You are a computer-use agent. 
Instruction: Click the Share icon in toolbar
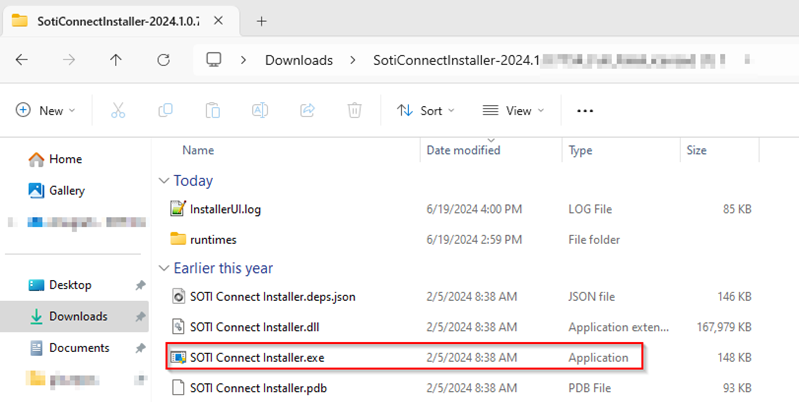point(307,110)
